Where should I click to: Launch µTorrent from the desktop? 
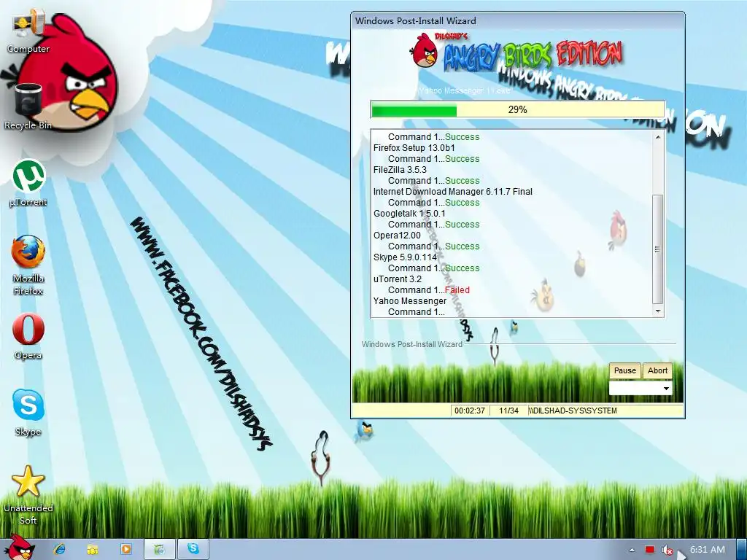pos(28,184)
